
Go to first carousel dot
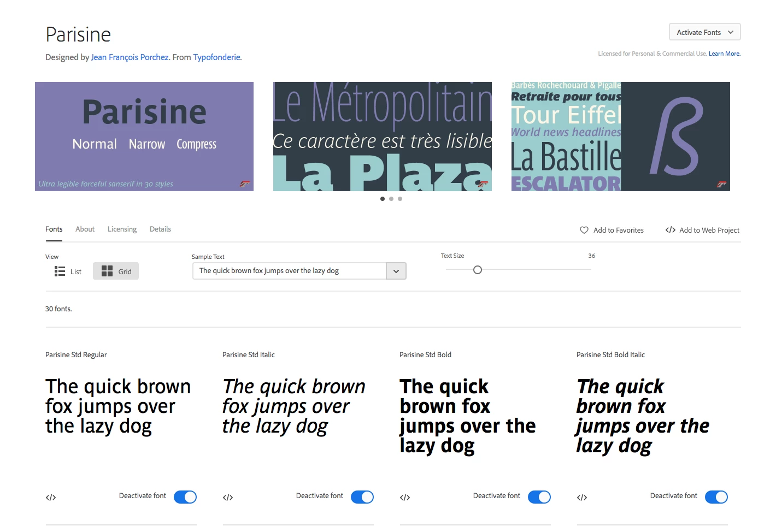pyautogui.click(x=383, y=199)
